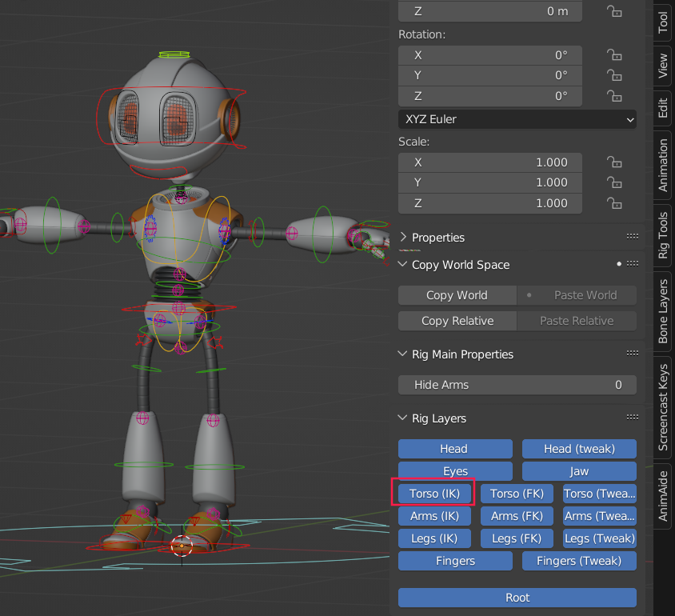Toggle lock icon for Rotation Y
Viewport: 675px width, 616px height.
pos(613,76)
